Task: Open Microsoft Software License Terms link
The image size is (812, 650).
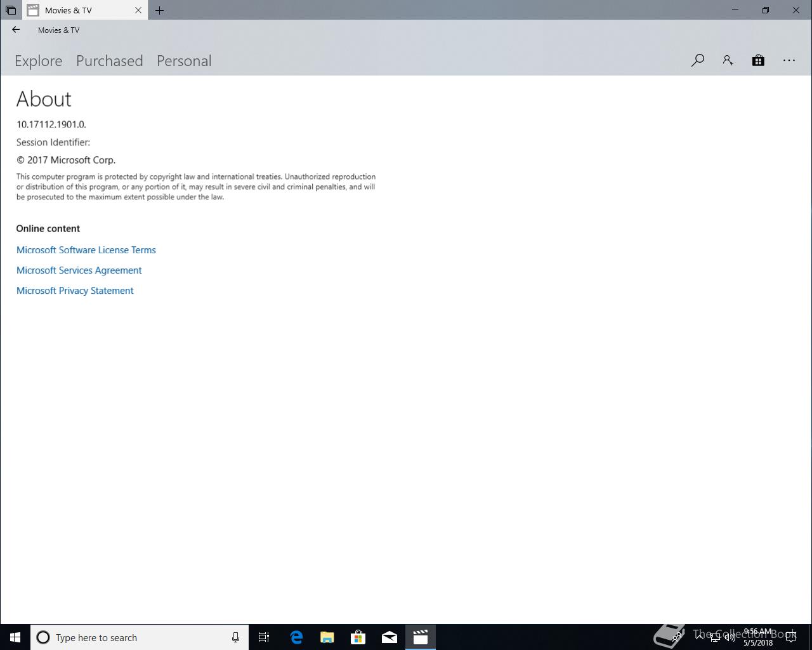Action: pos(86,250)
